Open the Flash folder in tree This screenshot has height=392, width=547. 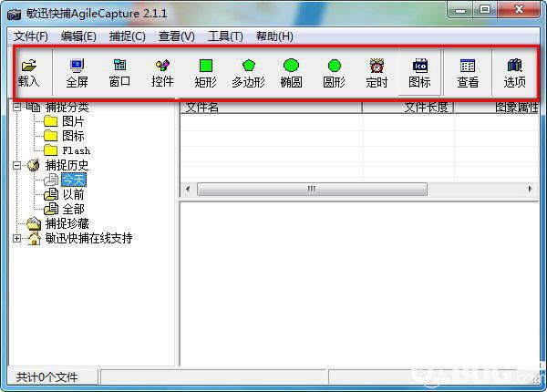click(x=76, y=150)
